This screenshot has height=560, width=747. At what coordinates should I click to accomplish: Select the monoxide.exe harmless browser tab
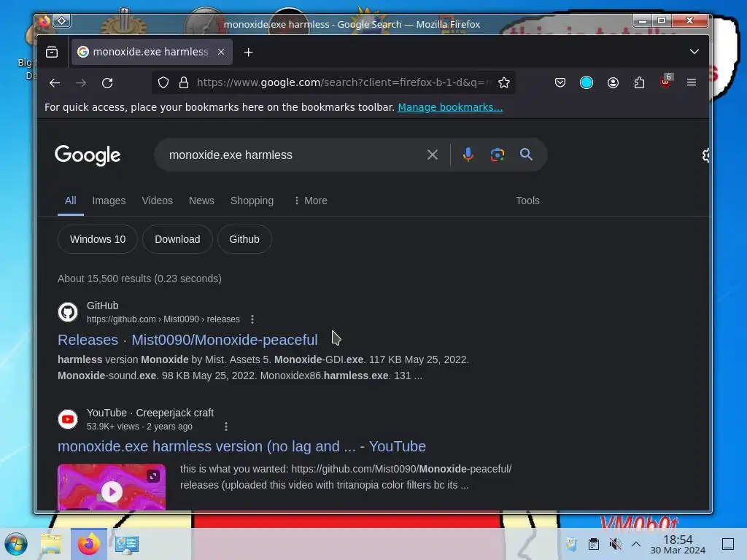point(151,52)
